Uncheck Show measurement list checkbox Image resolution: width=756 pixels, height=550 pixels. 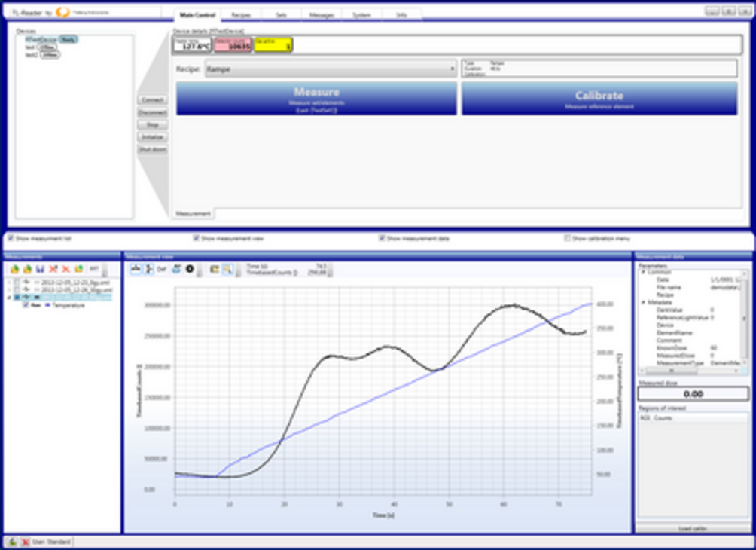pyautogui.click(x=11, y=238)
